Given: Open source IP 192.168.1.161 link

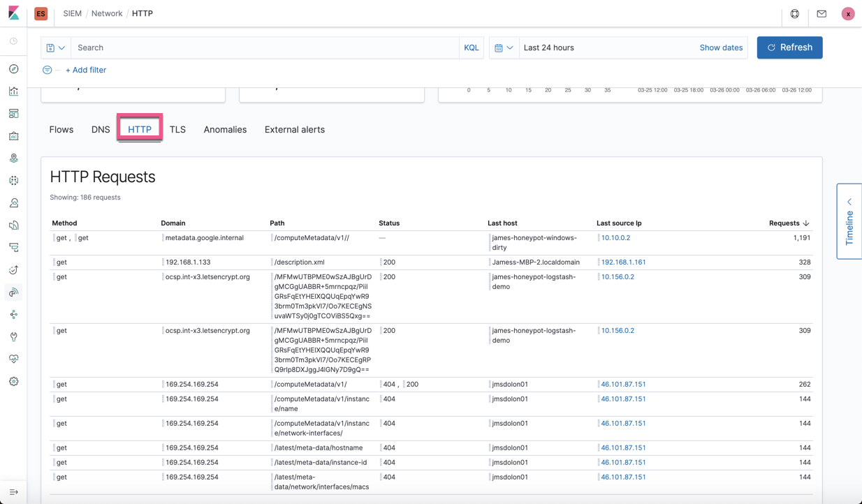Looking at the screenshot, I should (x=623, y=262).
